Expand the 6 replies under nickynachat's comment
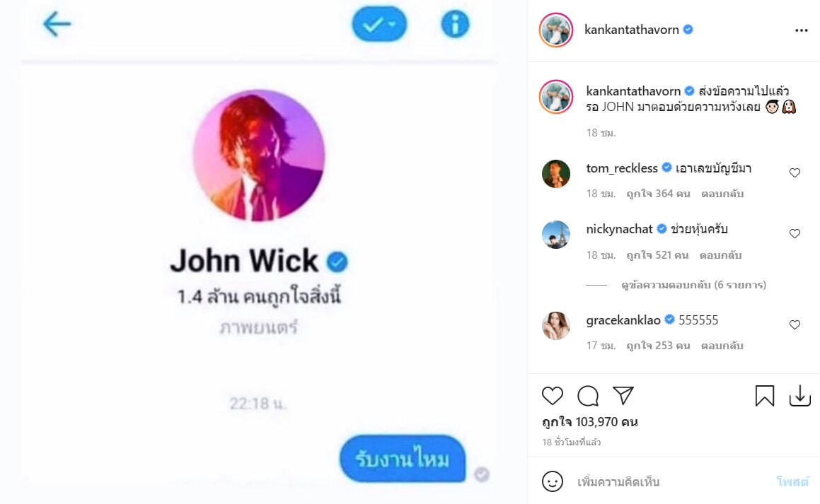 pyautogui.click(x=693, y=285)
